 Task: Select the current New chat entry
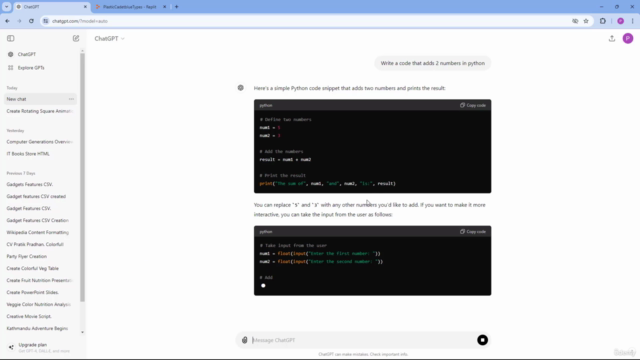(x=40, y=99)
